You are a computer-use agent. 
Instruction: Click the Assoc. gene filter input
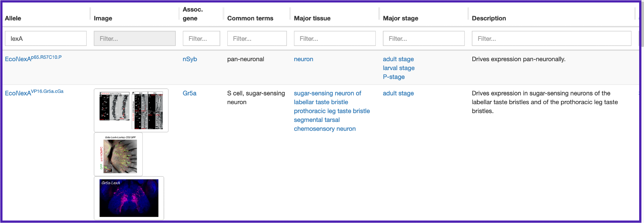point(201,39)
